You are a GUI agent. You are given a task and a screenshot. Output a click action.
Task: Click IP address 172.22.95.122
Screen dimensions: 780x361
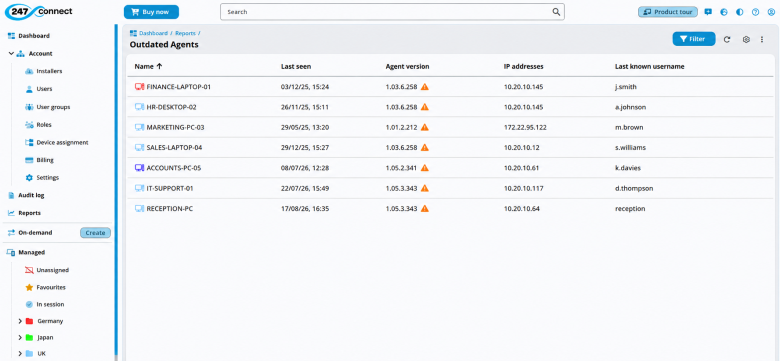coord(525,127)
